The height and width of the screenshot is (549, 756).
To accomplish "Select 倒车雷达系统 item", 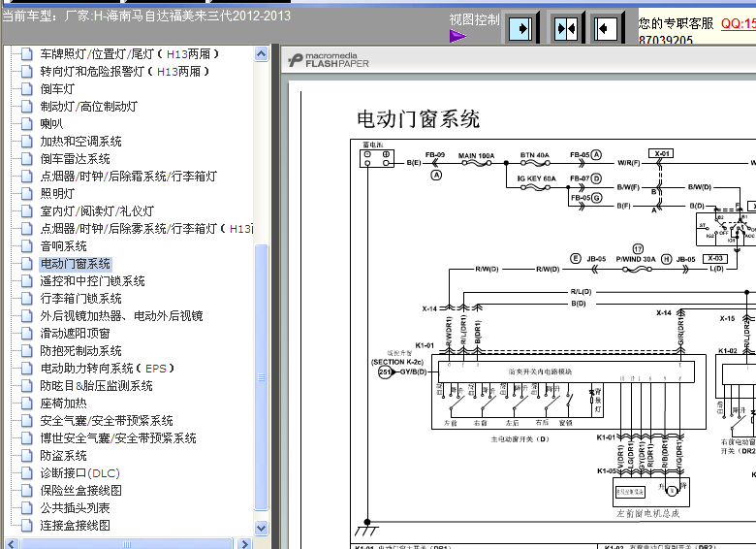I will coord(75,159).
